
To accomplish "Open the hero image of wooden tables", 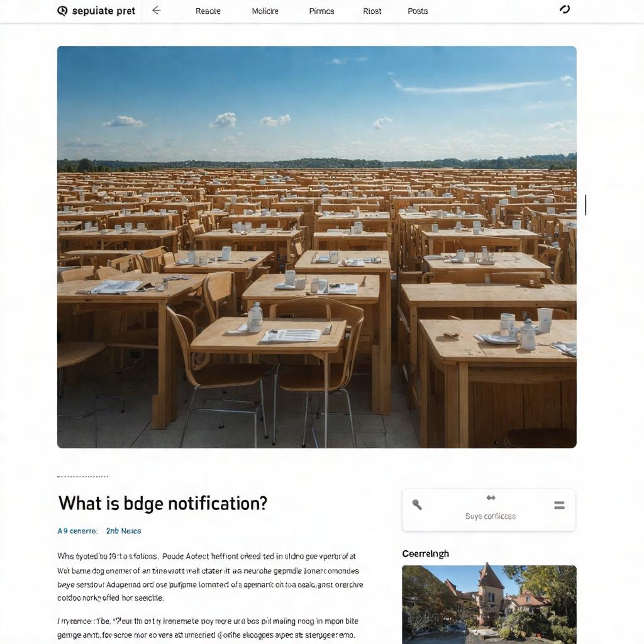I will [317, 247].
